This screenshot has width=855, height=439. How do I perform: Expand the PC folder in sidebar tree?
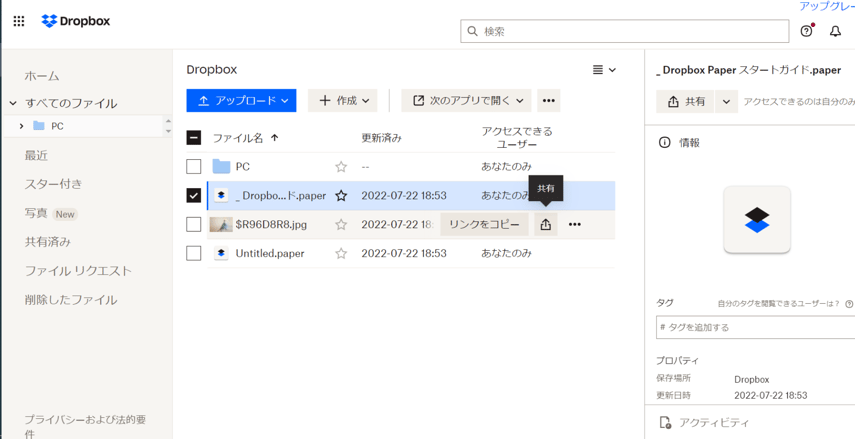21,126
